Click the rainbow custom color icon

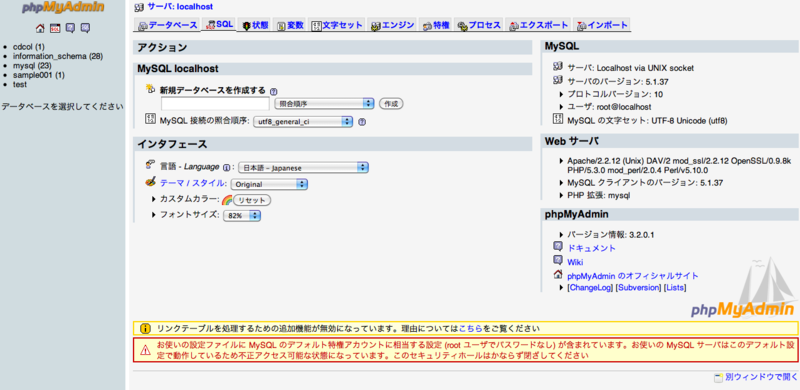coord(227,200)
